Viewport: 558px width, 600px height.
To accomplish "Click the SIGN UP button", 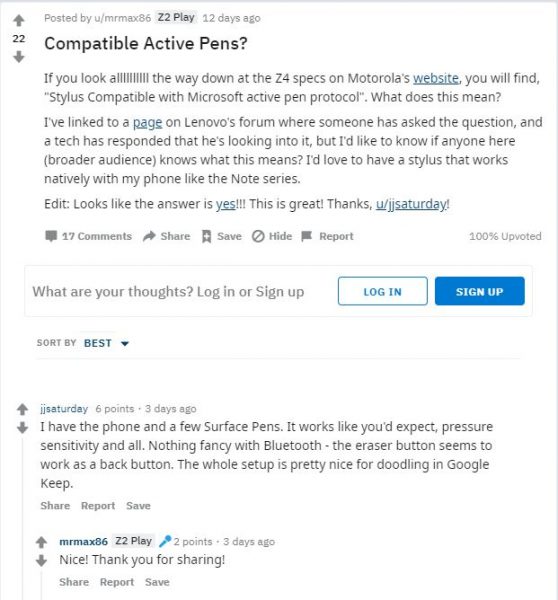I will coord(480,291).
